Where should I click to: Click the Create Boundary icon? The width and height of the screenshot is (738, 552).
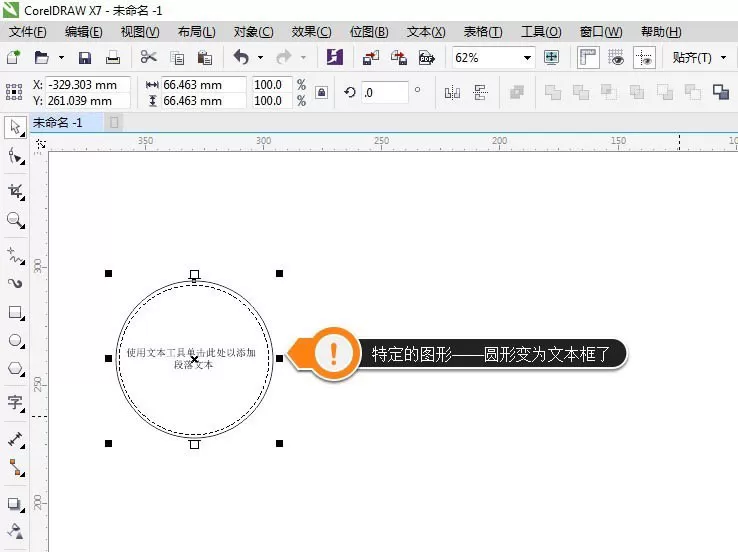[x=721, y=92]
